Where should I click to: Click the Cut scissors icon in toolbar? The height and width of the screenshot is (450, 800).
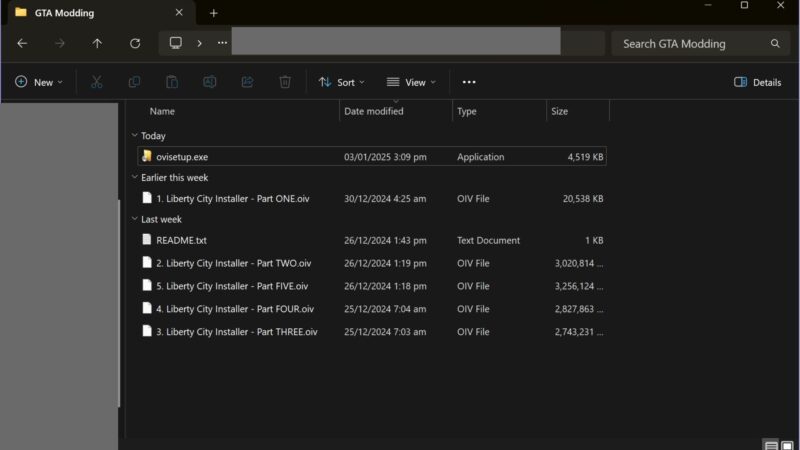pos(97,82)
